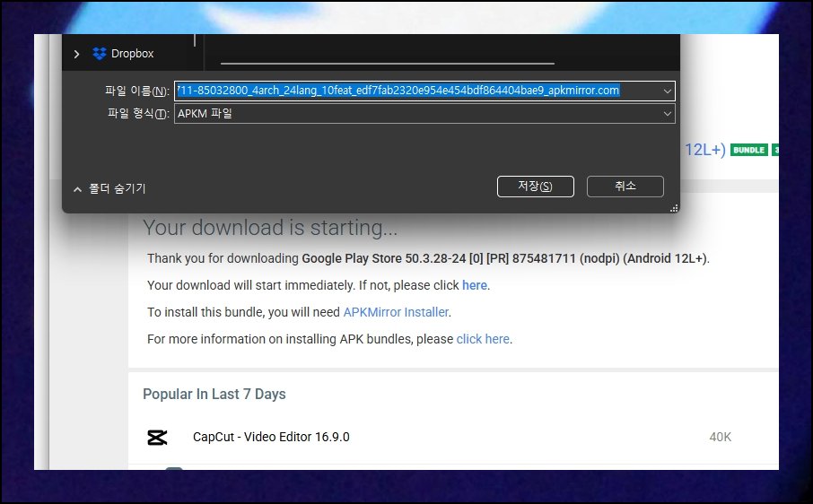Click the 파일 이름(N) label

(137, 91)
